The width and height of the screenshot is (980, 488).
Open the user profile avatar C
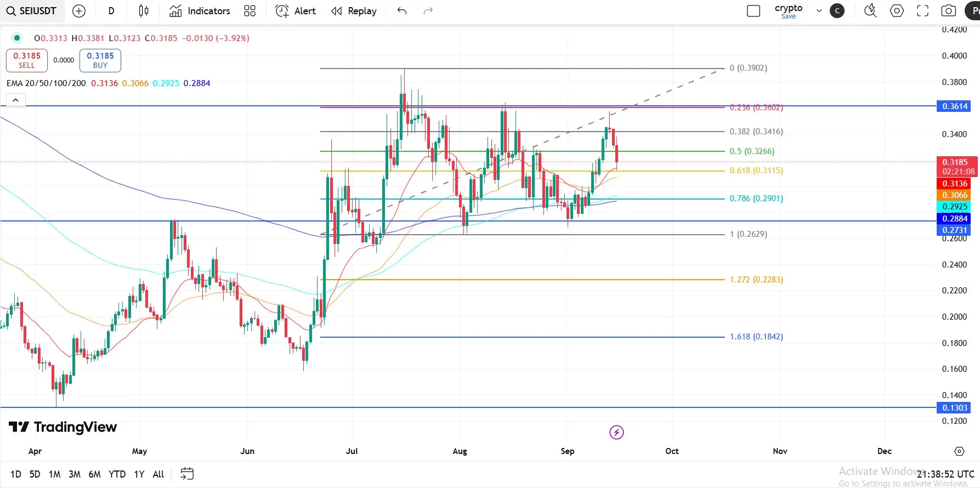pyautogui.click(x=837, y=11)
